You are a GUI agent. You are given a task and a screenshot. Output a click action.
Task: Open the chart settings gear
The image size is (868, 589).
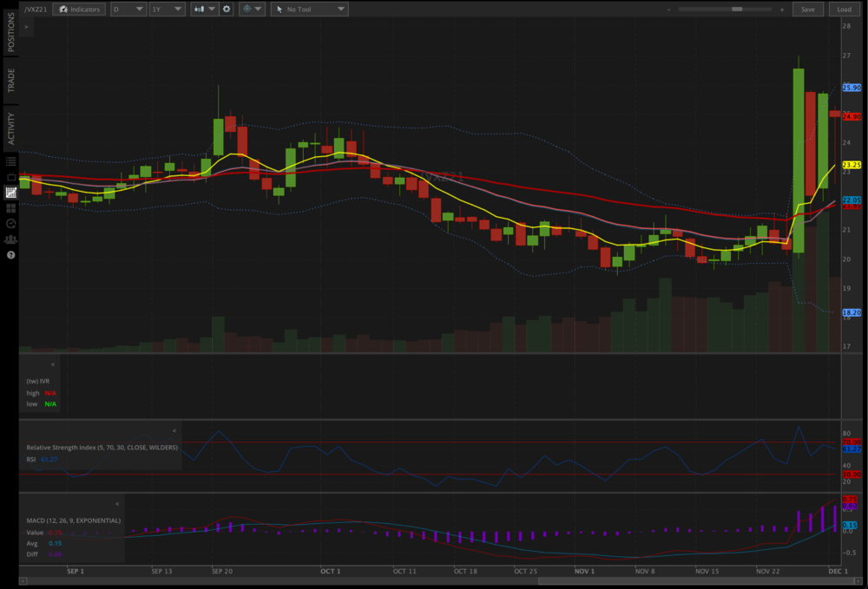(227, 9)
